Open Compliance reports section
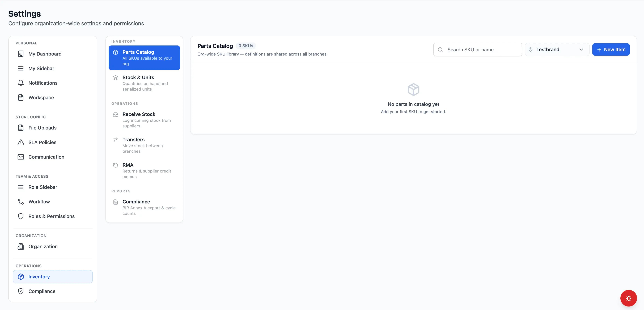 pos(144,207)
